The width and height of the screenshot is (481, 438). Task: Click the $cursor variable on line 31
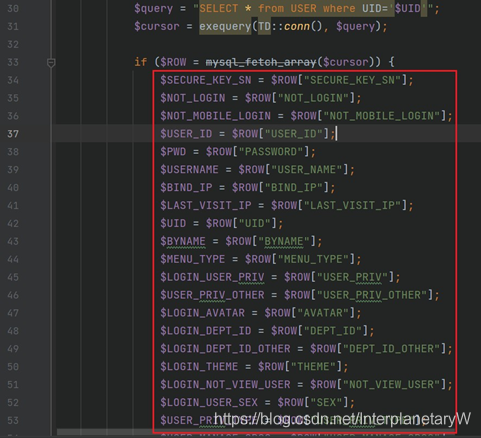pos(157,26)
